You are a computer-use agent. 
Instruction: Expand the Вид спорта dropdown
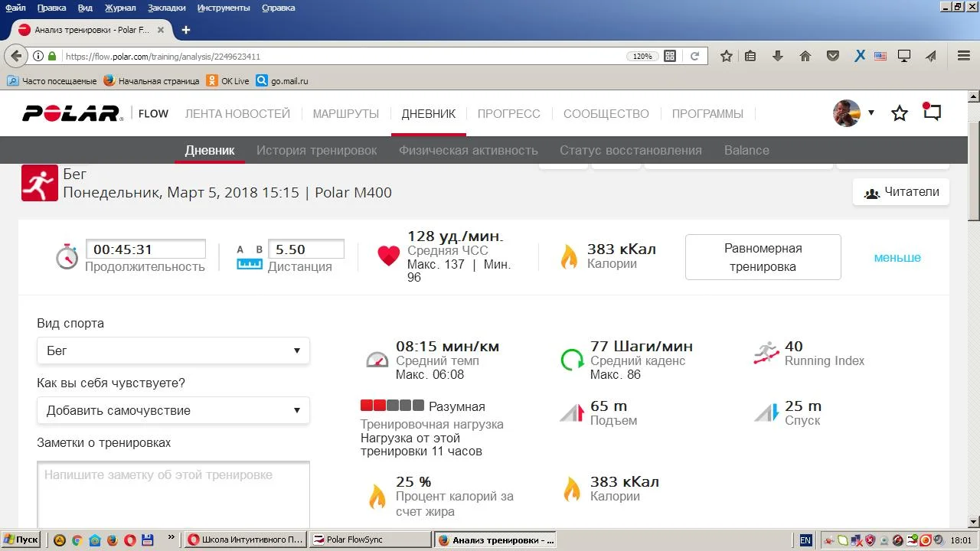pos(173,350)
